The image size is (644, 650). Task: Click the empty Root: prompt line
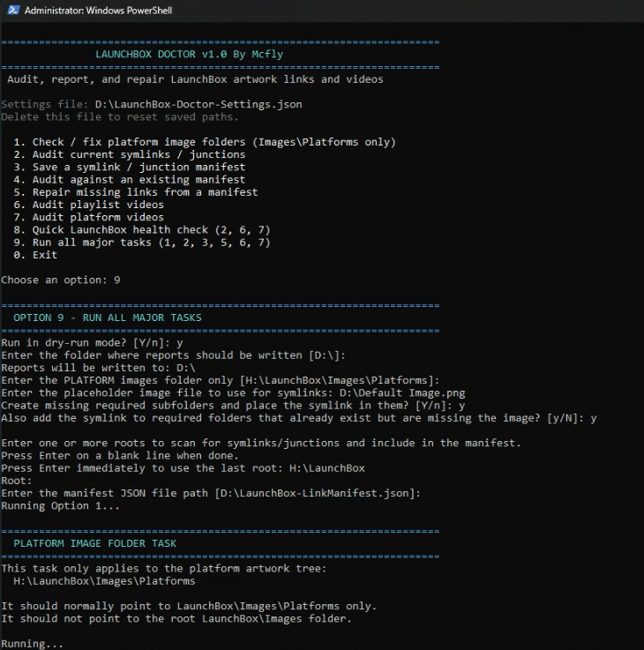click(x=16, y=481)
